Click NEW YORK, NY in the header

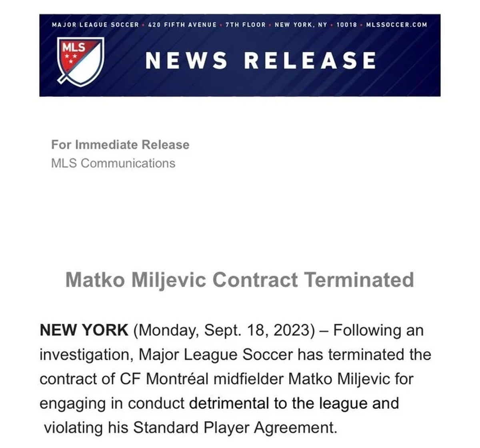point(301,25)
